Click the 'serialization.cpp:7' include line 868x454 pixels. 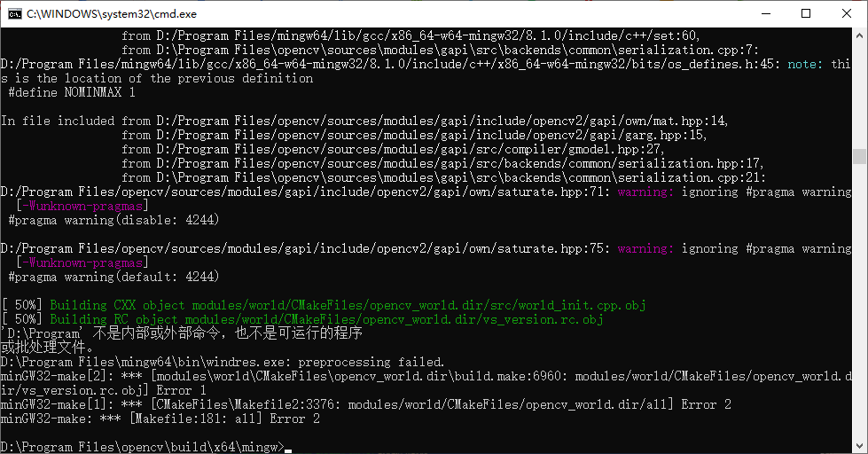441,50
